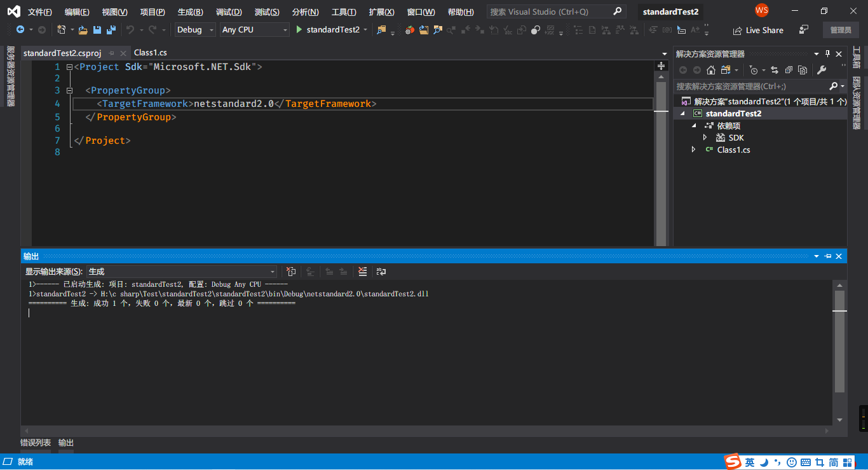Expand the SDK node
This screenshot has width=868, height=470.
[705, 137]
